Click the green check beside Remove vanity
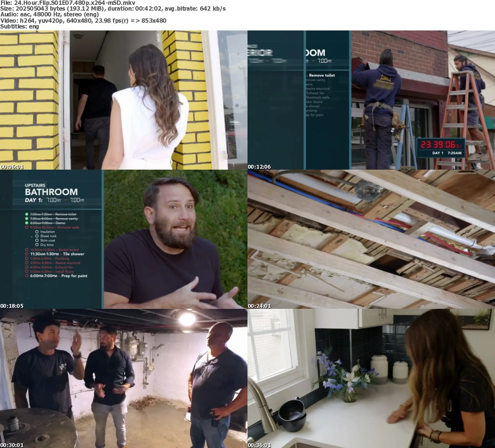The image size is (495, 448). tap(27, 218)
